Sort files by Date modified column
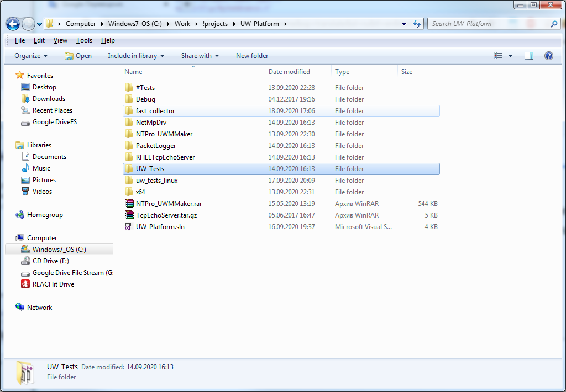The image size is (566, 392). pyautogui.click(x=289, y=72)
